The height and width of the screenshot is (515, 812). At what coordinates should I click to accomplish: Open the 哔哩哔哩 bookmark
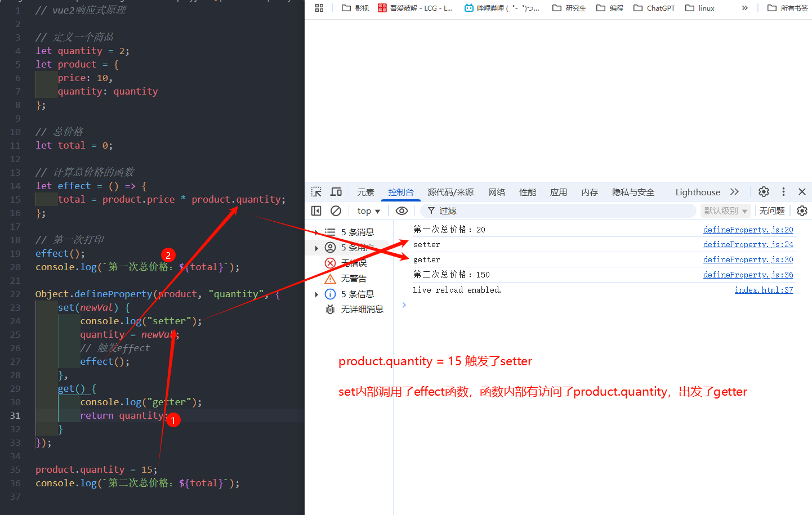(x=501, y=8)
